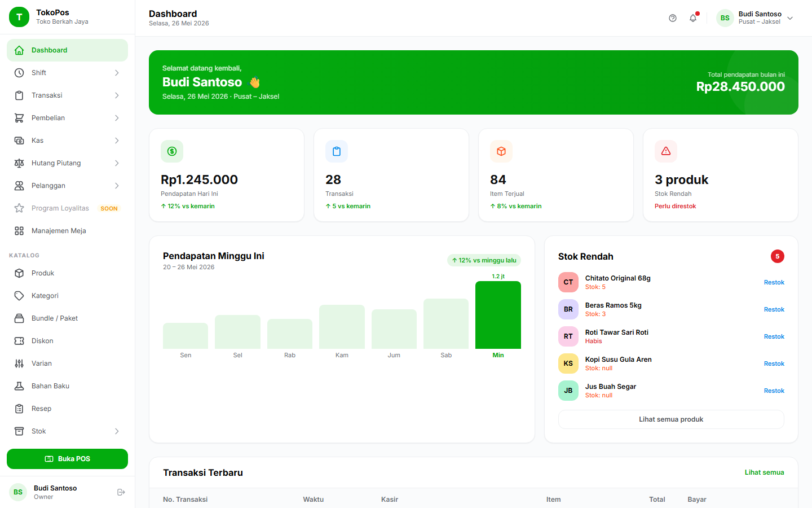This screenshot has width=812, height=508.
Task: Go to Produk in Katalog
Action: tap(67, 273)
